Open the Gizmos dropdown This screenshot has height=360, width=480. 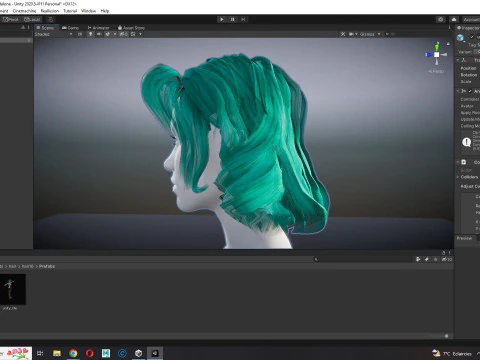point(370,34)
